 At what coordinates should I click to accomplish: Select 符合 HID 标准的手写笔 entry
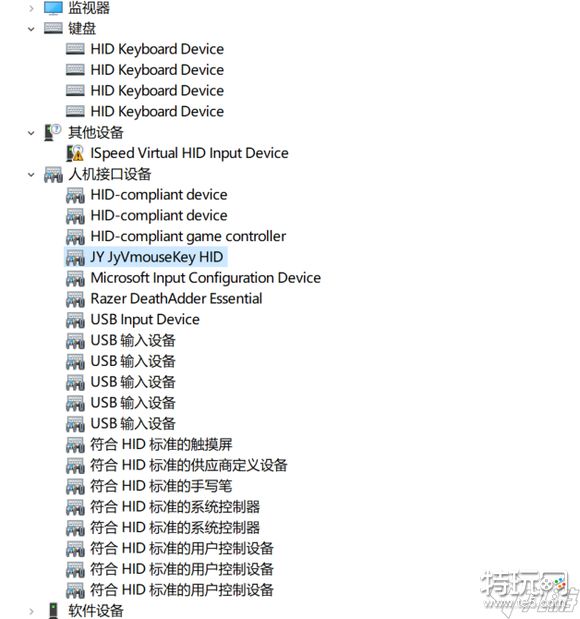[x=161, y=486]
